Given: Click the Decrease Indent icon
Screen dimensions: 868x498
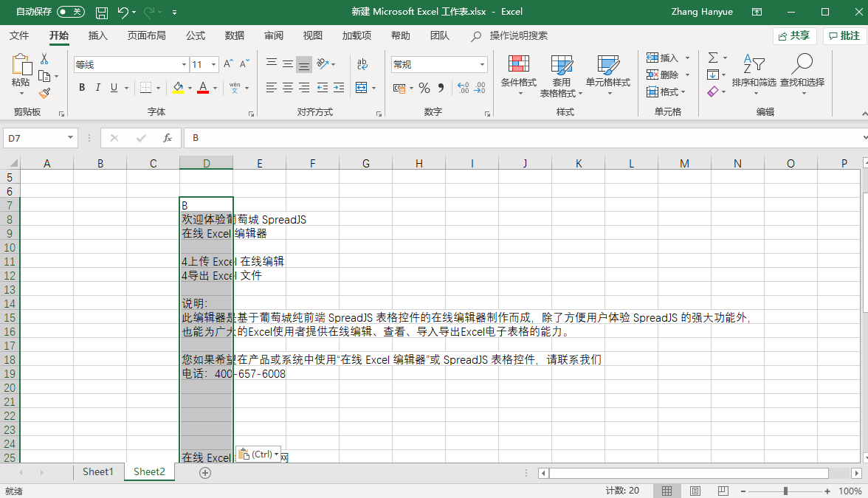Looking at the screenshot, I should 322,87.
